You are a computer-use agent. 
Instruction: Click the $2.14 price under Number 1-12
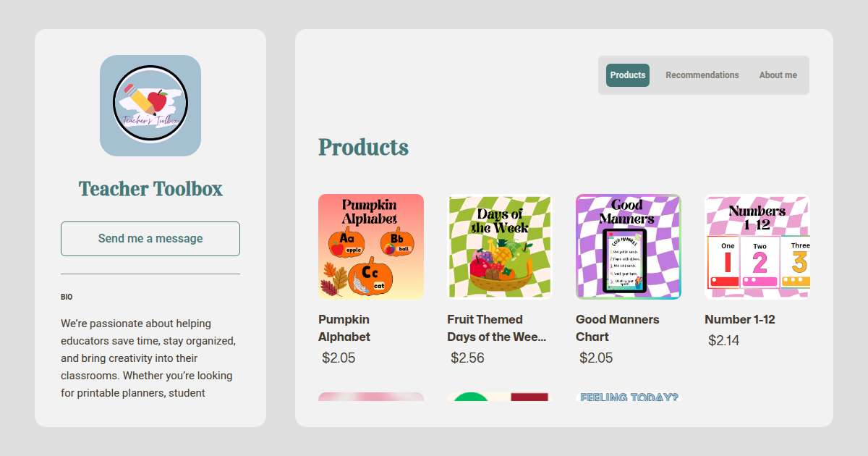724,340
